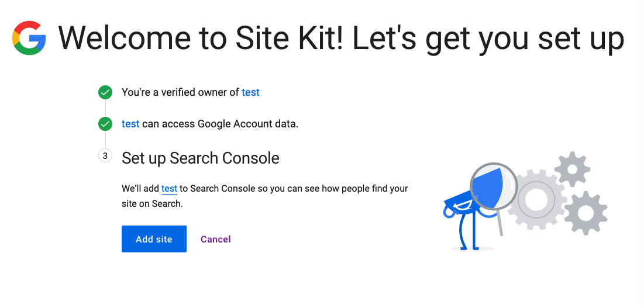Screen dimensions: 644x305
Task: Click the 'Set up Search Console' heading
Action: pyautogui.click(x=201, y=158)
